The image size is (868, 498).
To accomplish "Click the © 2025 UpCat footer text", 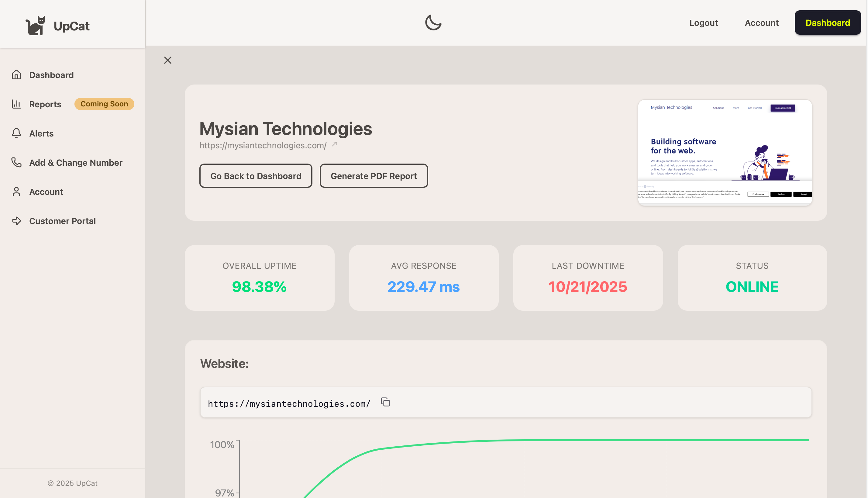I will point(72,483).
